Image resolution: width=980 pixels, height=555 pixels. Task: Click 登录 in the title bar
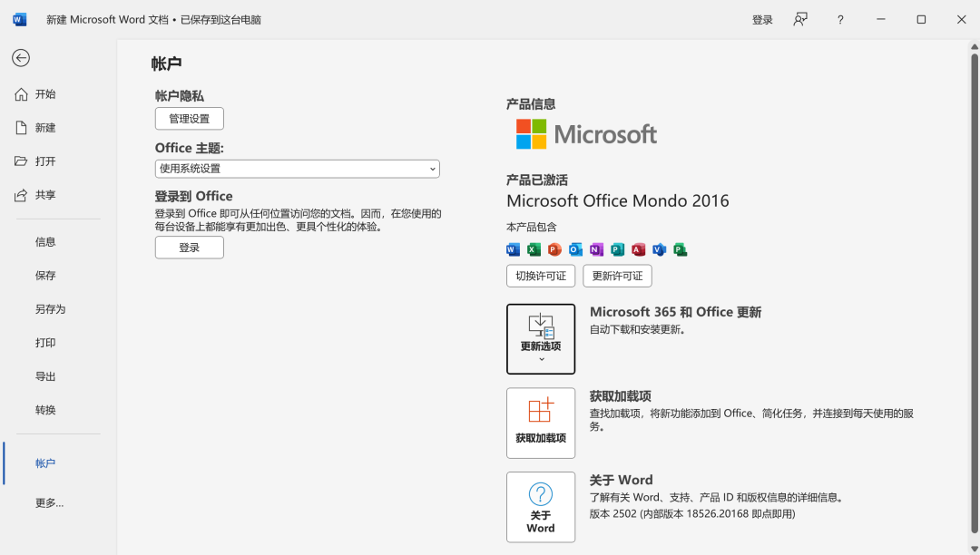coord(762,20)
